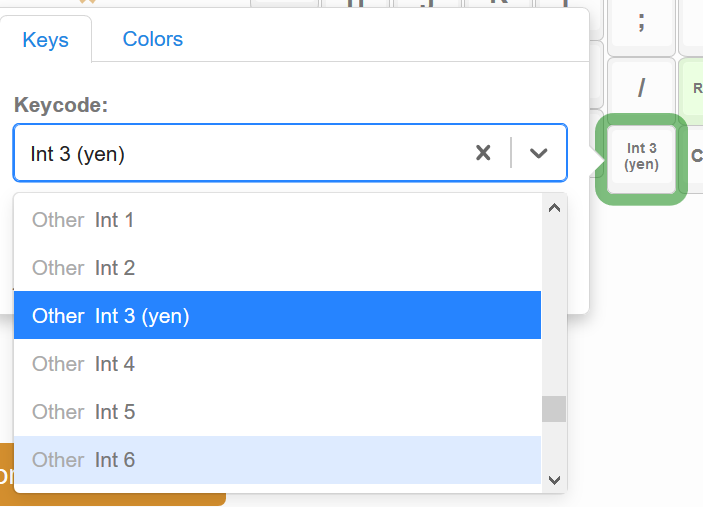703x507 pixels.
Task: Choose the Int 4 option
Action: coord(277,364)
